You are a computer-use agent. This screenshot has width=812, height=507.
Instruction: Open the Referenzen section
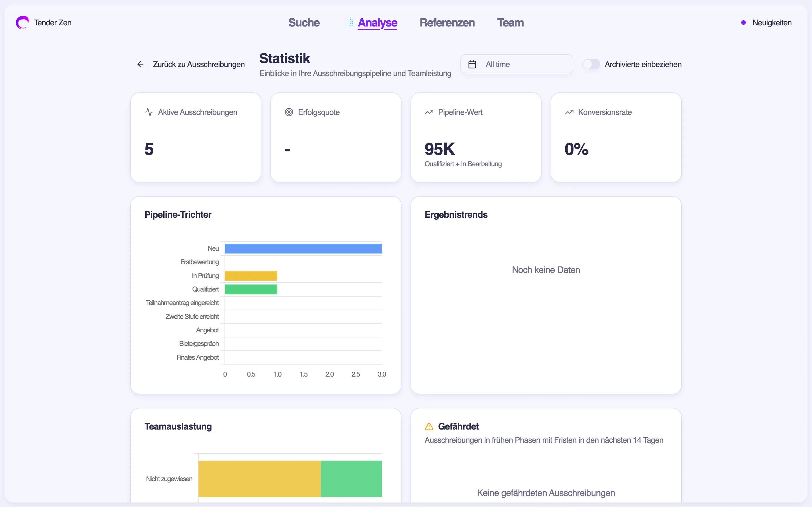[x=447, y=23]
